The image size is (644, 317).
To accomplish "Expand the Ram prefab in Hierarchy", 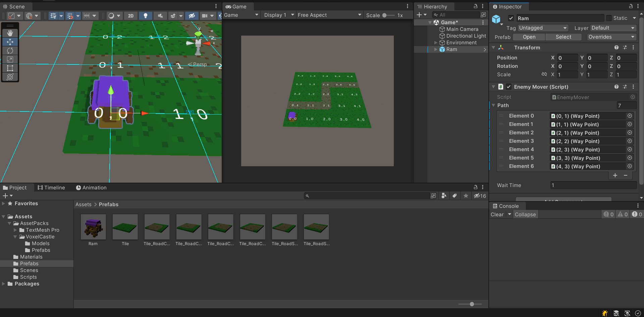I will click(436, 49).
